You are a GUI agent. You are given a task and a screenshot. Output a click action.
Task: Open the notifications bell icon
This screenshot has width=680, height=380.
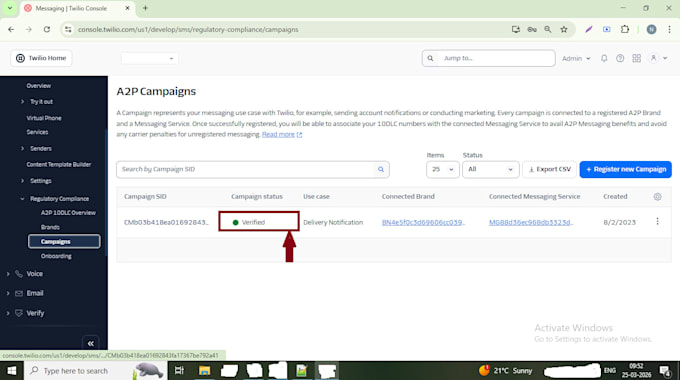[x=604, y=58]
